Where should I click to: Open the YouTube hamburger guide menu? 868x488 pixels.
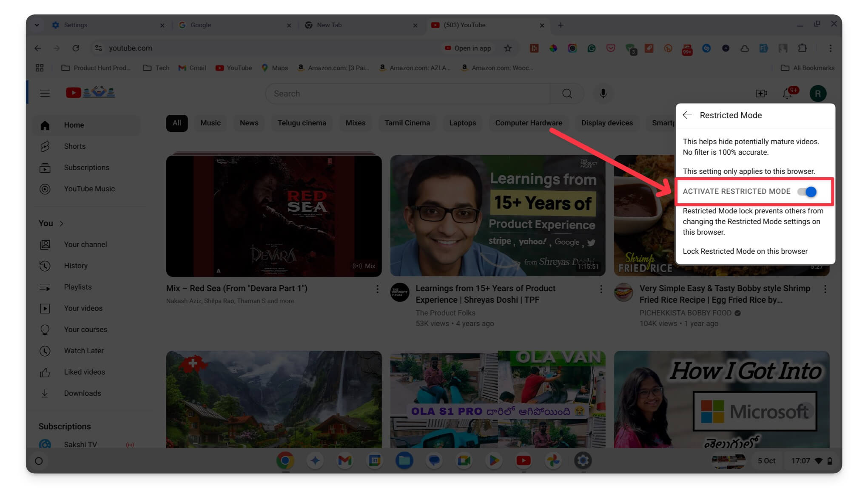tap(45, 93)
